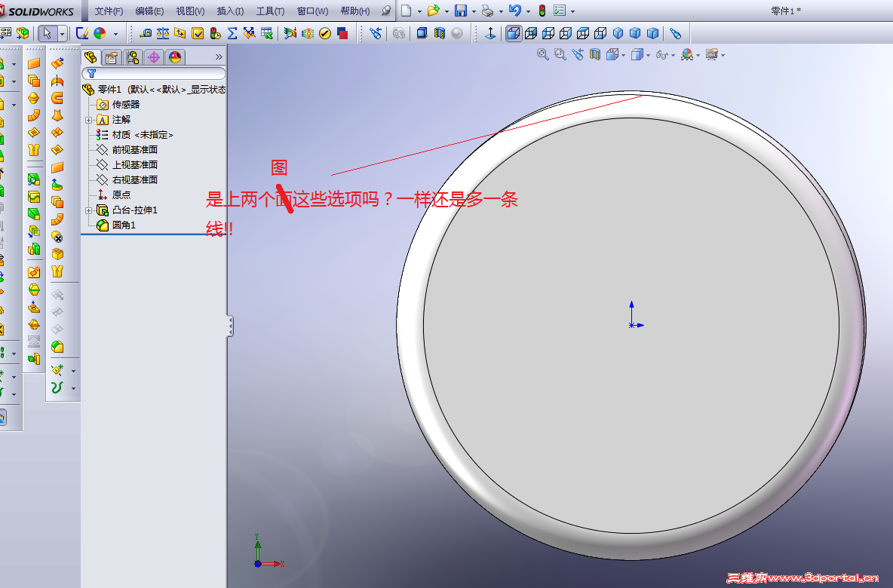Click the Fillet icon at toolbar bottom
The height and width of the screenshot is (588, 893).
point(57,347)
